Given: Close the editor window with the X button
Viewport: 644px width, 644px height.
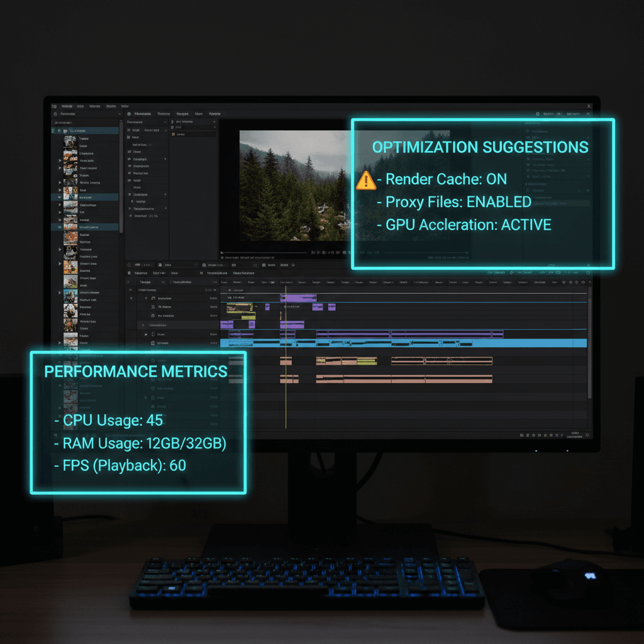Looking at the screenshot, I should [x=589, y=106].
